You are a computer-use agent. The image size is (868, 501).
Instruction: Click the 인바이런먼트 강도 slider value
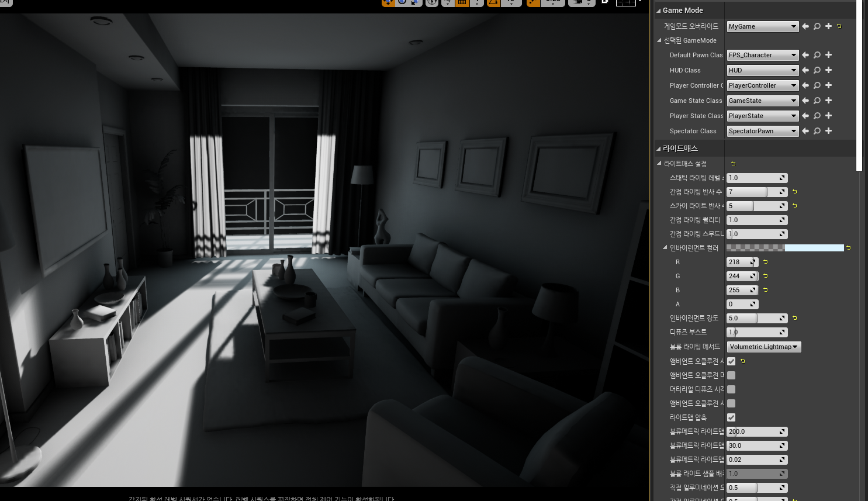757,318
